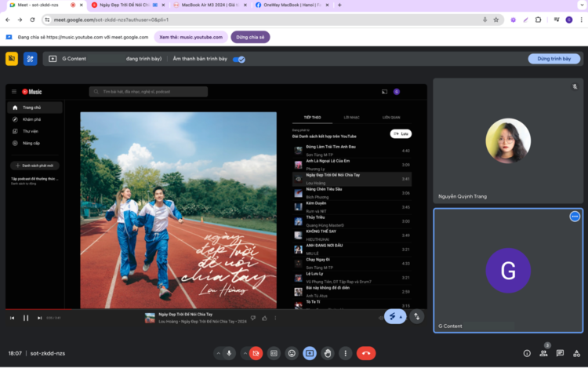Dislike the current song
The image size is (588, 368).
pyautogui.click(x=253, y=318)
